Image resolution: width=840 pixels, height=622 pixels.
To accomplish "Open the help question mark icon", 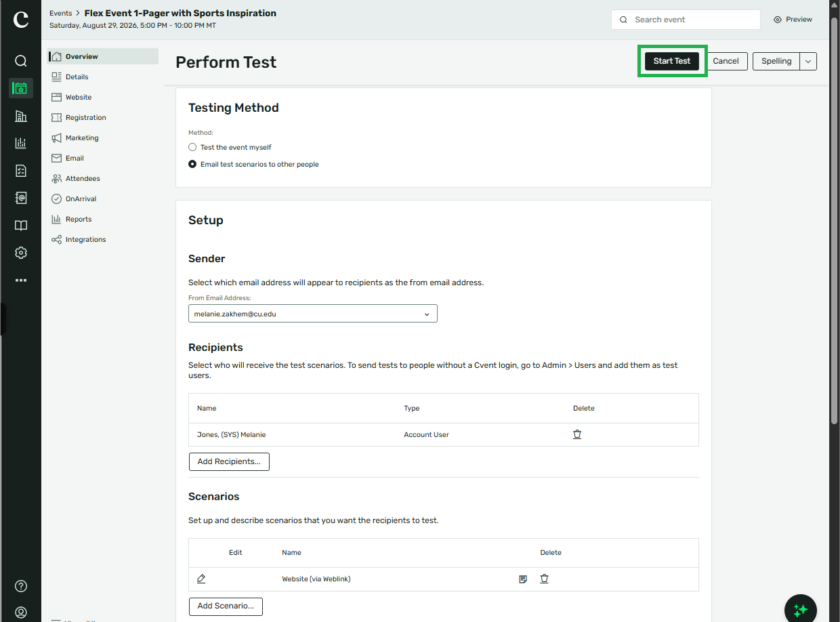I will pos(21,586).
